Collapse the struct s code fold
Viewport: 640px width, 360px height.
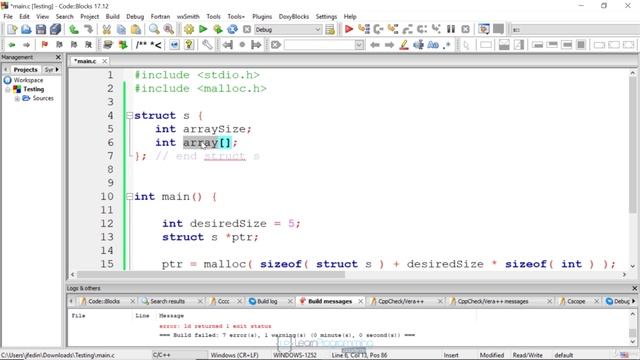[129, 116]
